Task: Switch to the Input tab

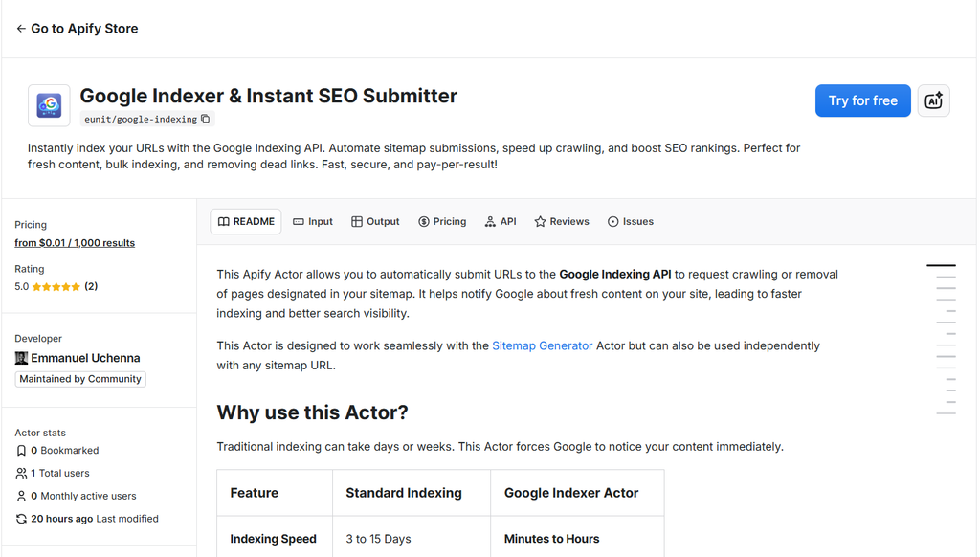Action: click(313, 221)
